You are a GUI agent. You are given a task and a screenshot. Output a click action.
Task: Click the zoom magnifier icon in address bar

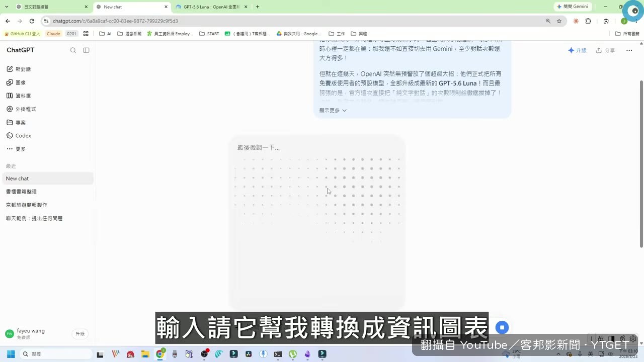(548, 21)
